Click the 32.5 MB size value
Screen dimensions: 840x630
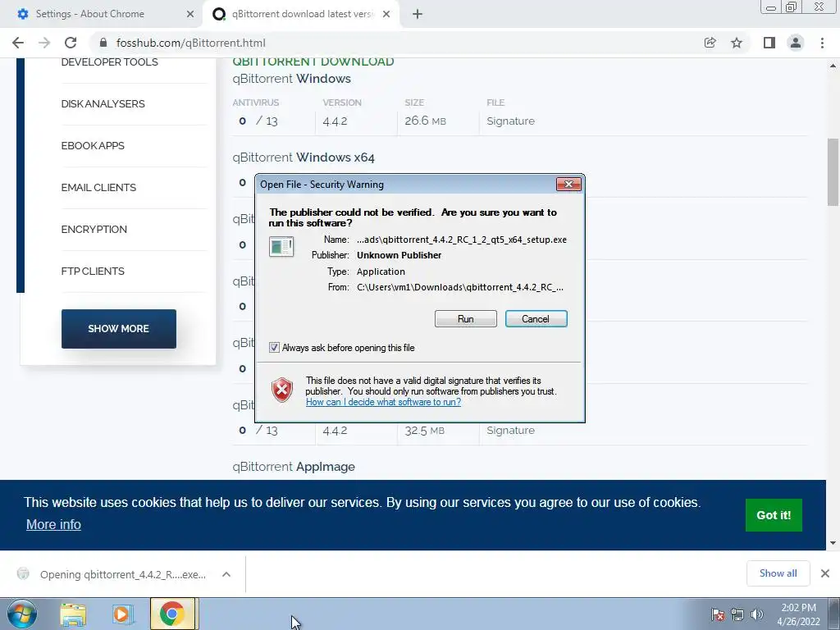pos(424,430)
